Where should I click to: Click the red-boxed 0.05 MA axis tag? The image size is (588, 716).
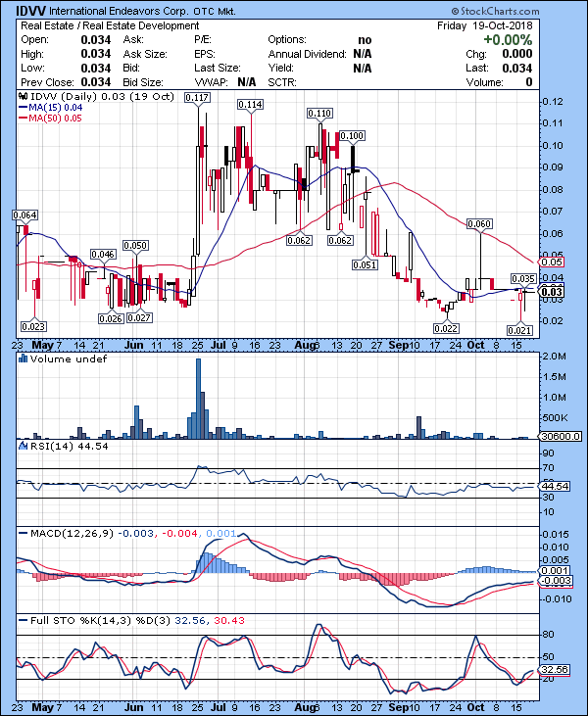coord(552,263)
